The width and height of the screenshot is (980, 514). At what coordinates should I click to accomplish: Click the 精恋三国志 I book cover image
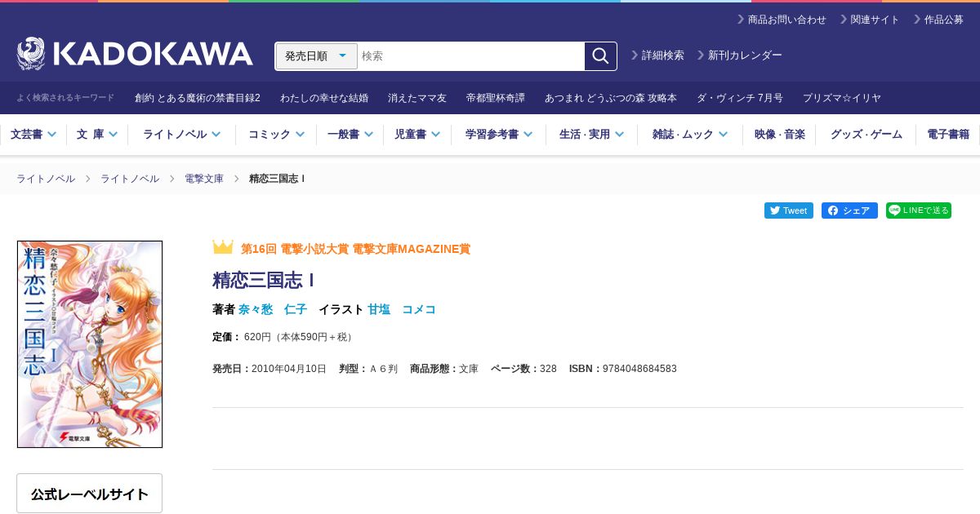click(x=90, y=344)
